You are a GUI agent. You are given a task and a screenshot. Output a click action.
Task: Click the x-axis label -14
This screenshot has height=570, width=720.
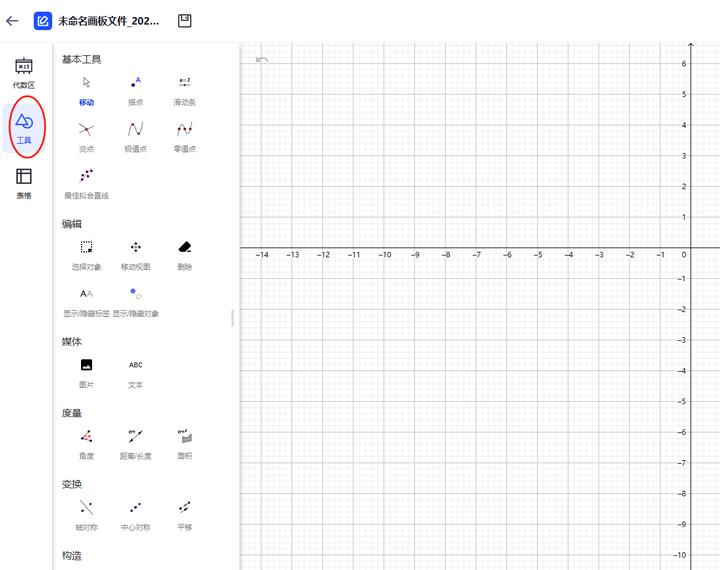tap(262, 254)
